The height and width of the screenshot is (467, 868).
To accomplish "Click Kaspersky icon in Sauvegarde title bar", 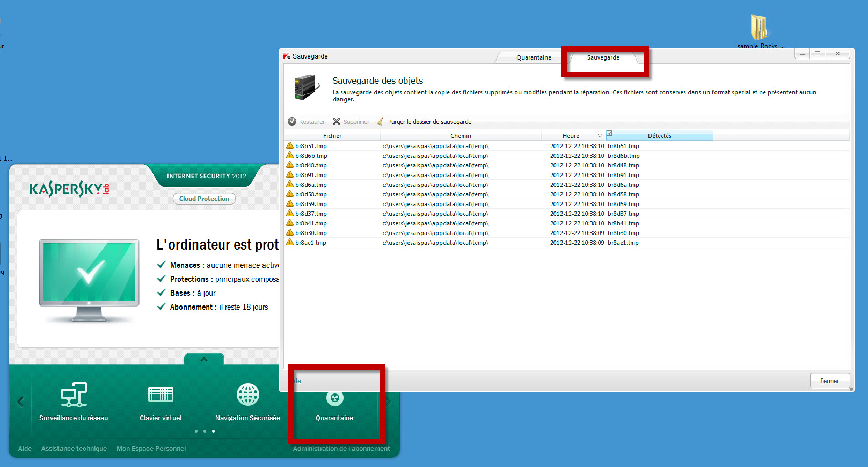I will [x=287, y=56].
